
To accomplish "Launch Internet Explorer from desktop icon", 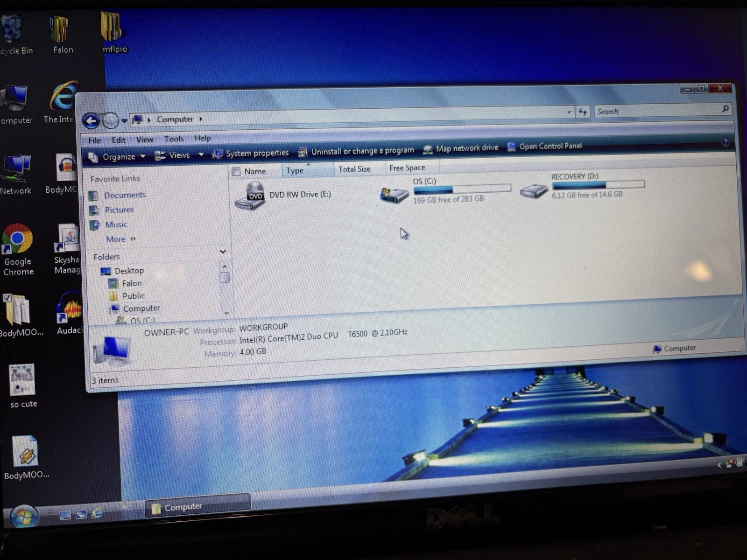I will click(x=62, y=103).
